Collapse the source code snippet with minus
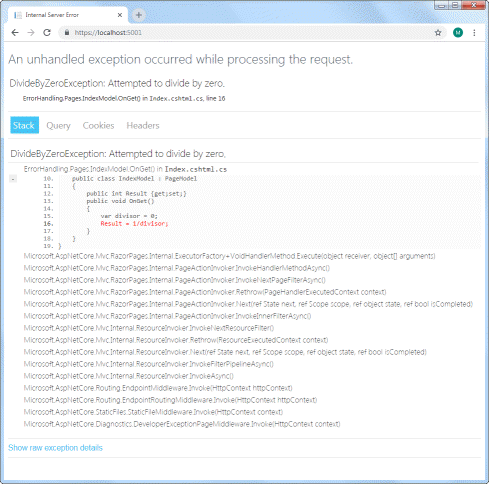Image resolution: width=489 pixels, height=484 pixels. coord(13,179)
